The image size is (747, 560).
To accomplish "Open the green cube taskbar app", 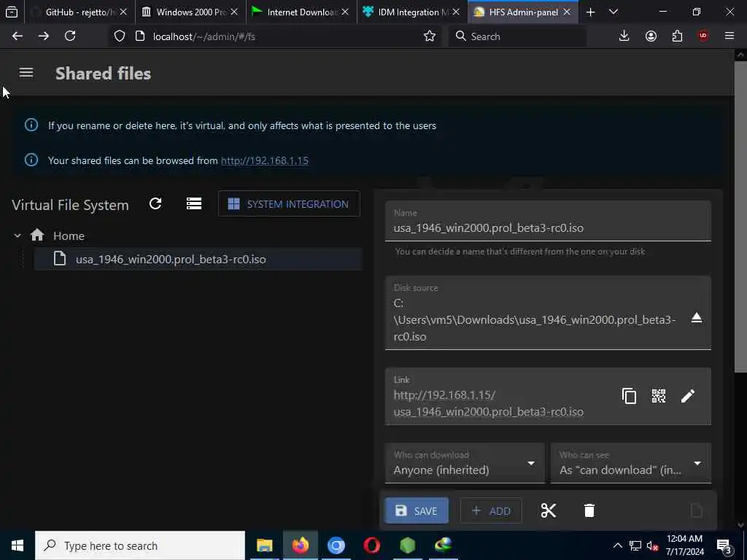I will [407, 545].
